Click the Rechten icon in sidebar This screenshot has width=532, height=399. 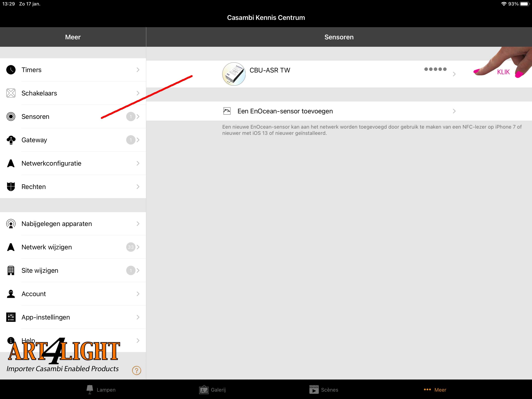[x=11, y=186]
